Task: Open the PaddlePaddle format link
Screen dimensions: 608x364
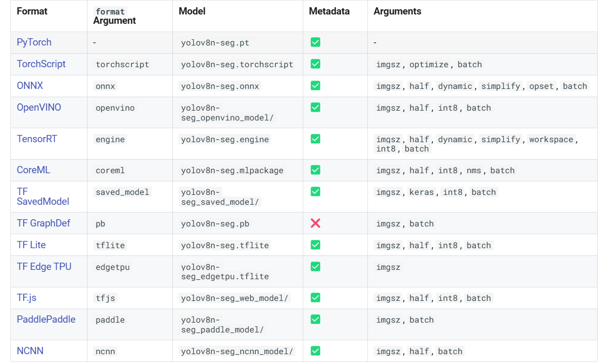Action: (x=46, y=320)
